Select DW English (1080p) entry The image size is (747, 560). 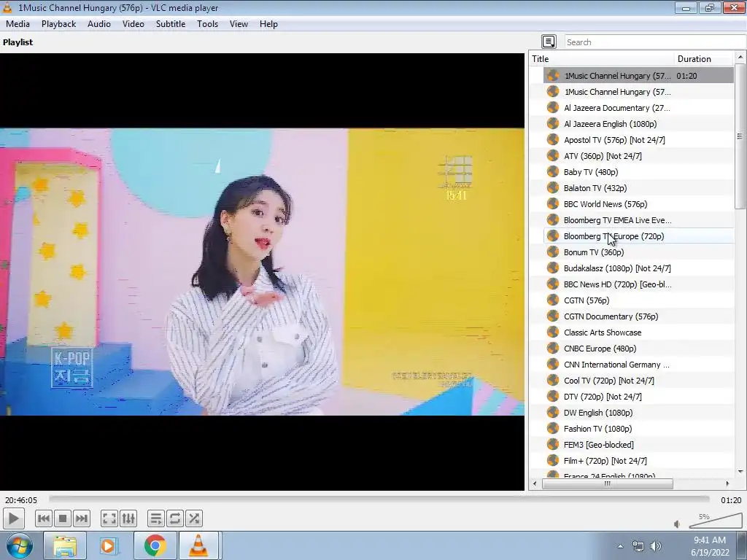pos(638,413)
